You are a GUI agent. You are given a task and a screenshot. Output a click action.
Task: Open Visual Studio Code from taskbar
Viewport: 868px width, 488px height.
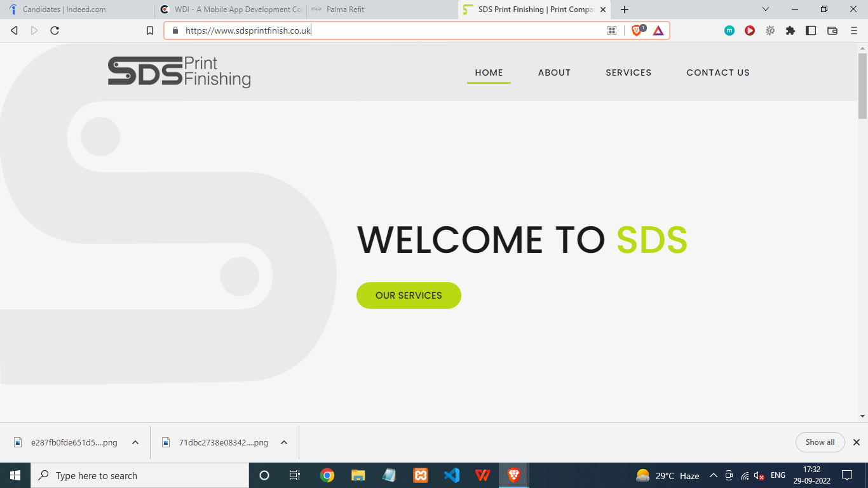pyautogui.click(x=451, y=475)
